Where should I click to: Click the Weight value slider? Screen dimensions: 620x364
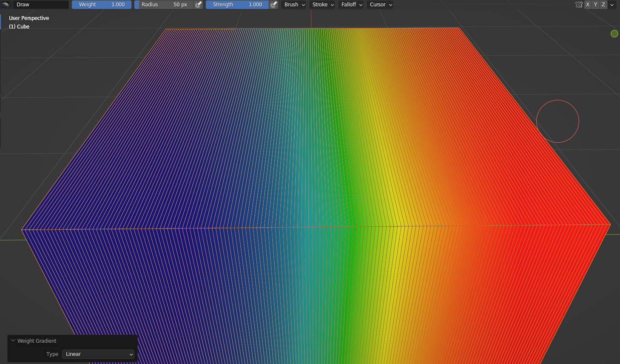click(x=102, y=5)
